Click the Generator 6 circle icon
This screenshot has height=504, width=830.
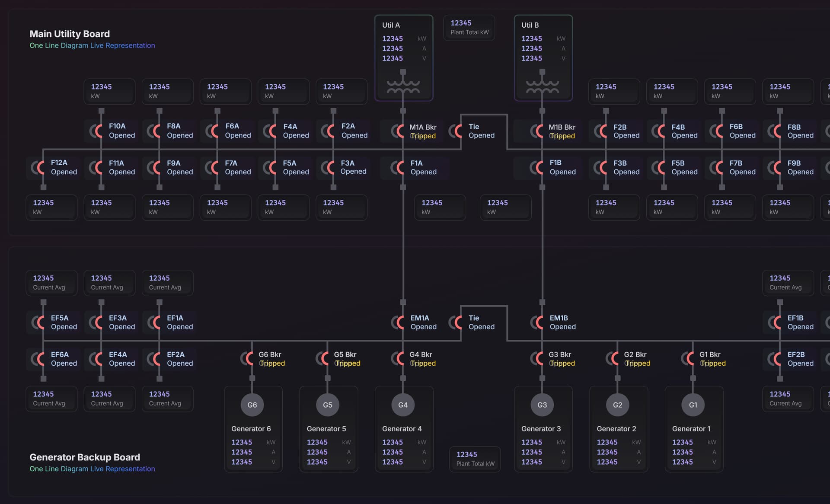pos(252,405)
